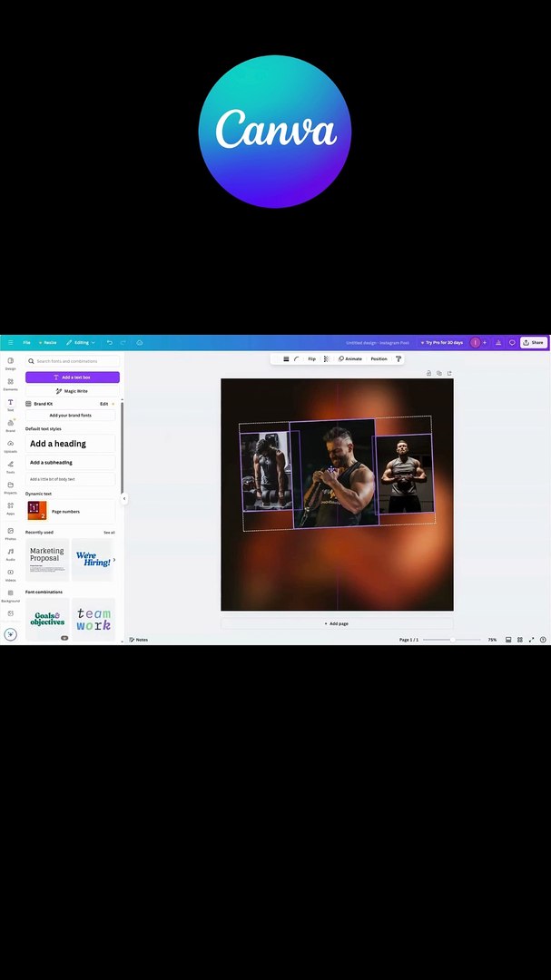Add collaborator plus icon
The image size is (551, 980).
pyautogui.click(x=485, y=342)
